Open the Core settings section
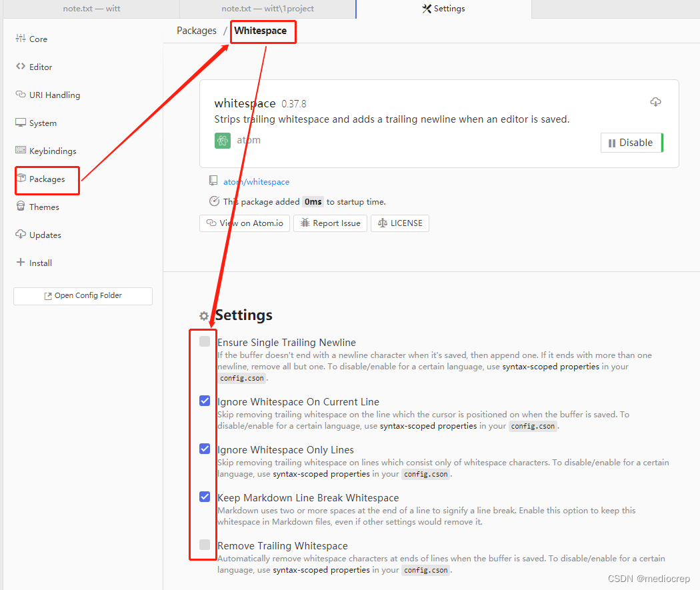 (x=38, y=39)
